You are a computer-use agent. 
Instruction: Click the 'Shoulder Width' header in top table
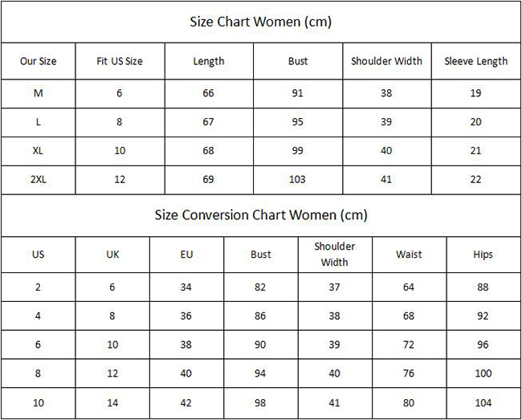pos(386,61)
